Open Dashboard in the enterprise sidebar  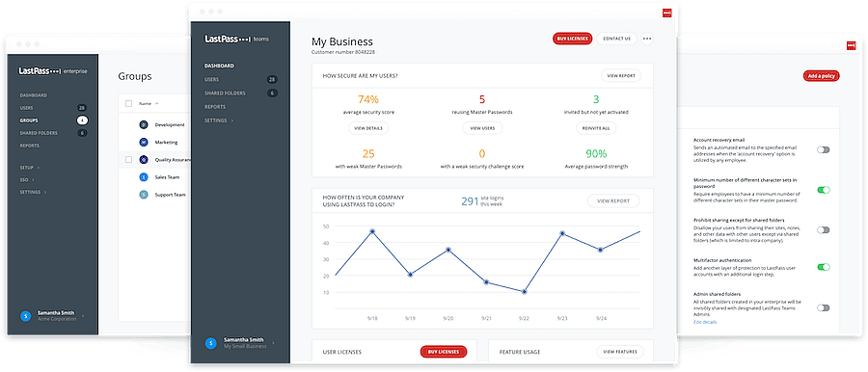pyautogui.click(x=33, y=95)
